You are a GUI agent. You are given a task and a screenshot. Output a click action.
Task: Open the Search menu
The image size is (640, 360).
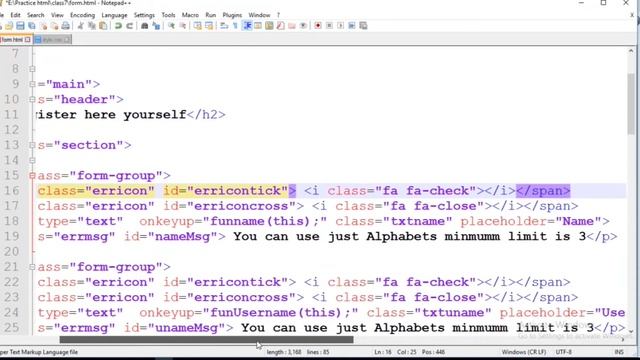pos(36,15)
